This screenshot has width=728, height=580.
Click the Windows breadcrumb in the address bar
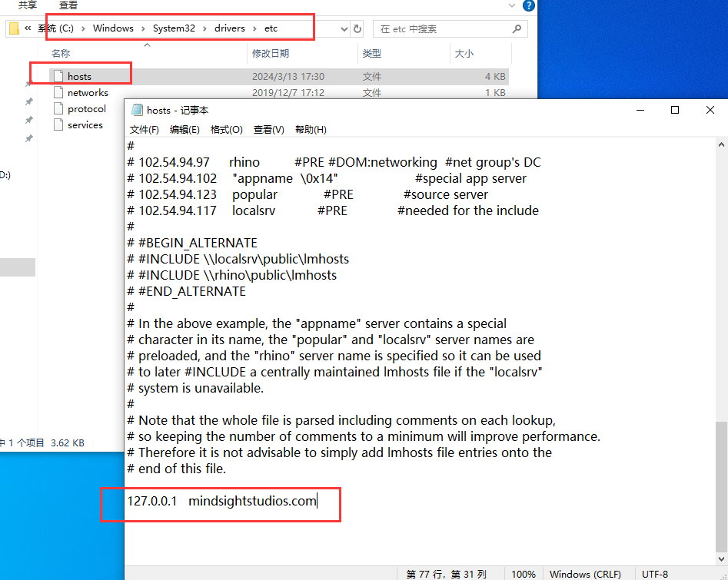[113, 28]
